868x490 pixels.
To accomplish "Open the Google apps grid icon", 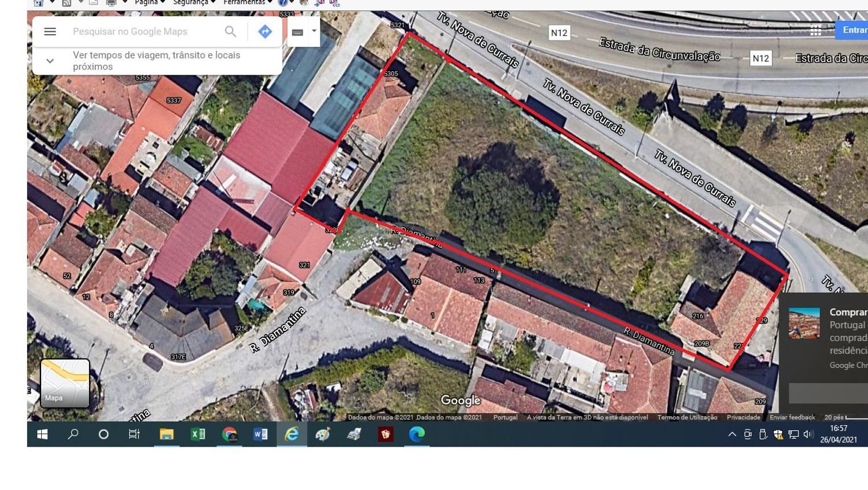I will 815,30.
